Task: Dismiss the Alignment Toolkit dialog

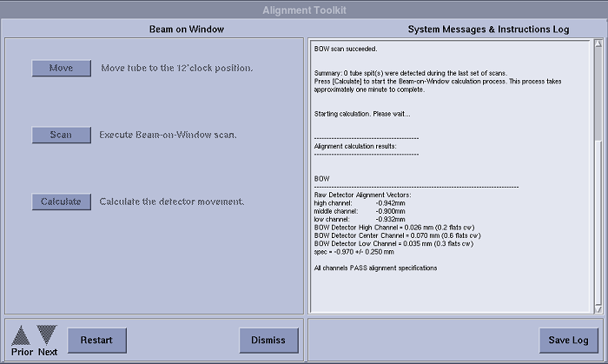Action: click(x=268, y=340)
